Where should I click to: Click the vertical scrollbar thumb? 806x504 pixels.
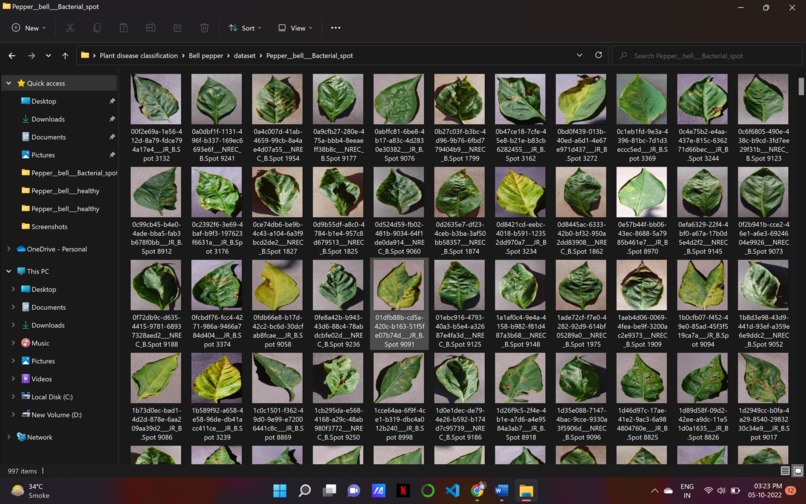point(801,86)
